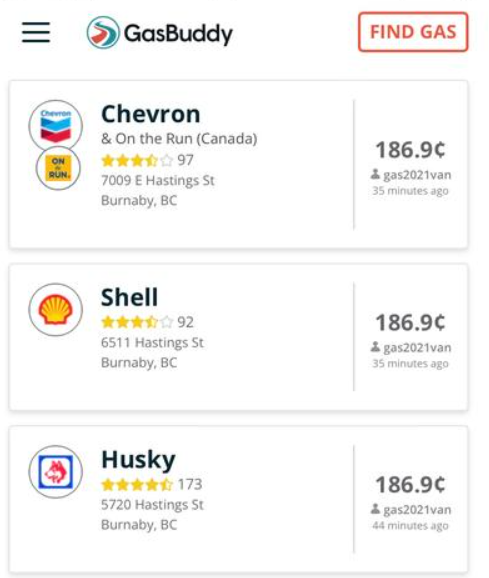This screenshot has height=578, width=489.
Task: Click Husky's star rating
Action: (x=137, y=485)
